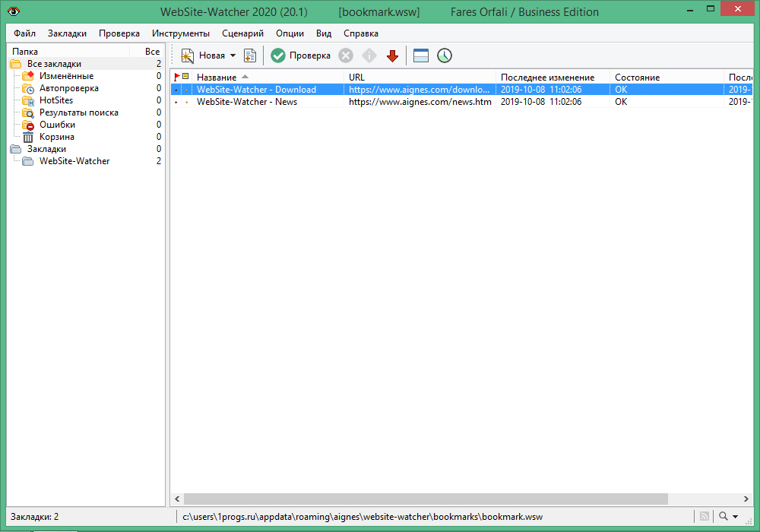The height and width of the screenshot is (532, 760).
Task: Open the Новая dropdown arrow
Action: [233, 55]
